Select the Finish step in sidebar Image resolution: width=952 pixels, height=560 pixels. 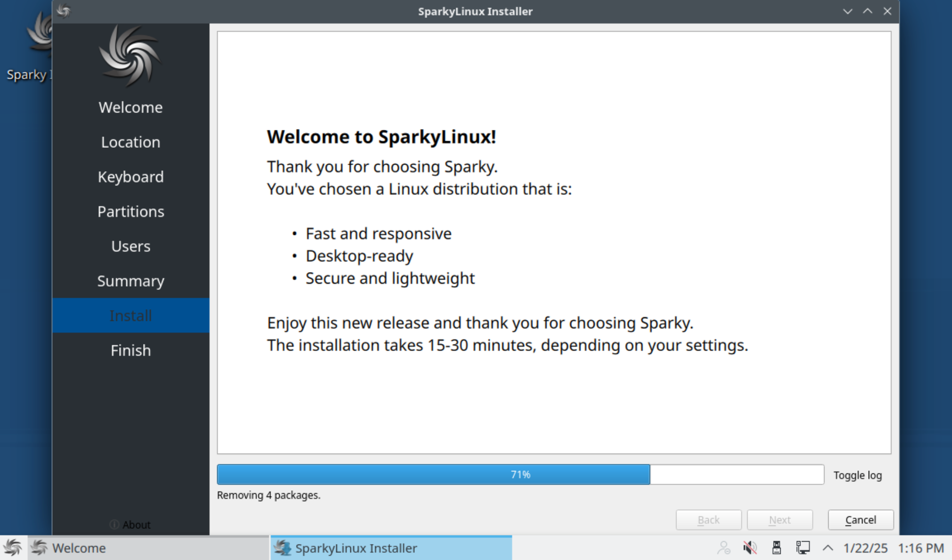(x=130, y=350)
